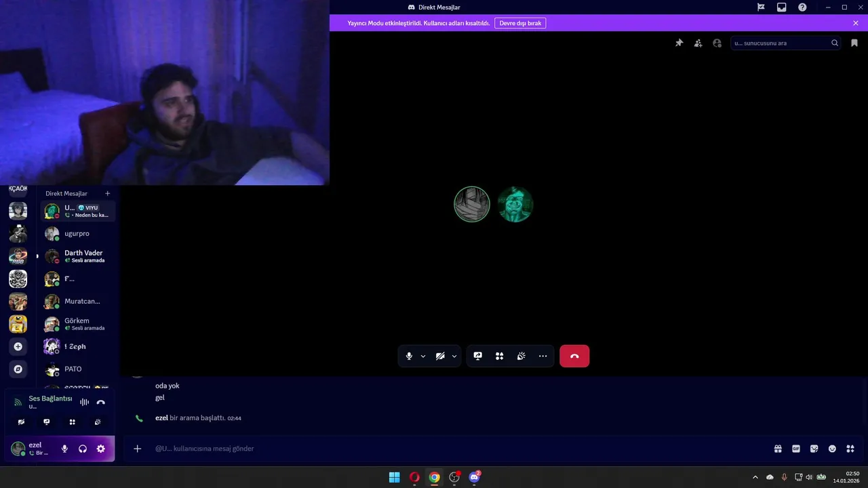868x488 pixels.
Task: Open gift Nitro icon
Action: click(x=778, y=449)
